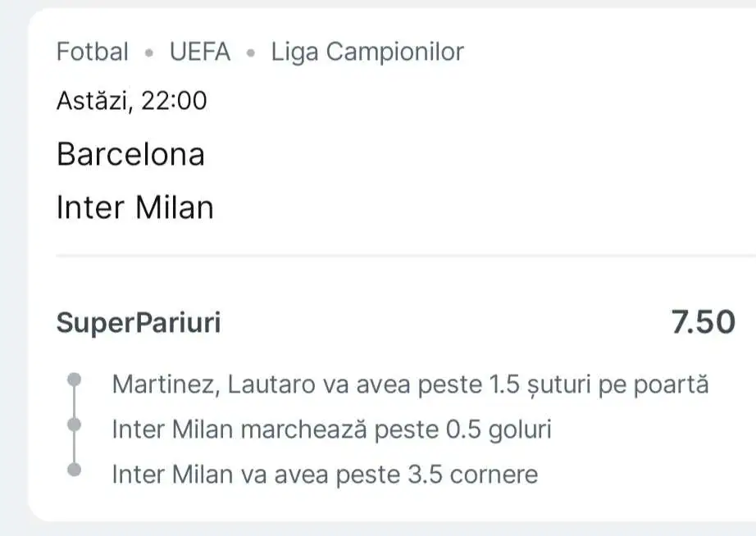Click the Inter Milan over 0.5 goals text
Image resolution: width=756 pixels, height=536 pixels.
click(x=331, y=429)
